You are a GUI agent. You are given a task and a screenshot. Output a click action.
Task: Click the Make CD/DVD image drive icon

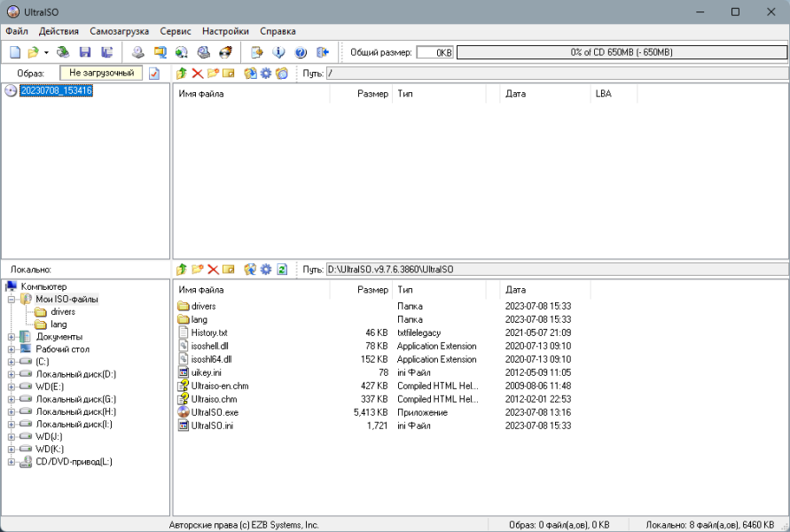(138, 52)
